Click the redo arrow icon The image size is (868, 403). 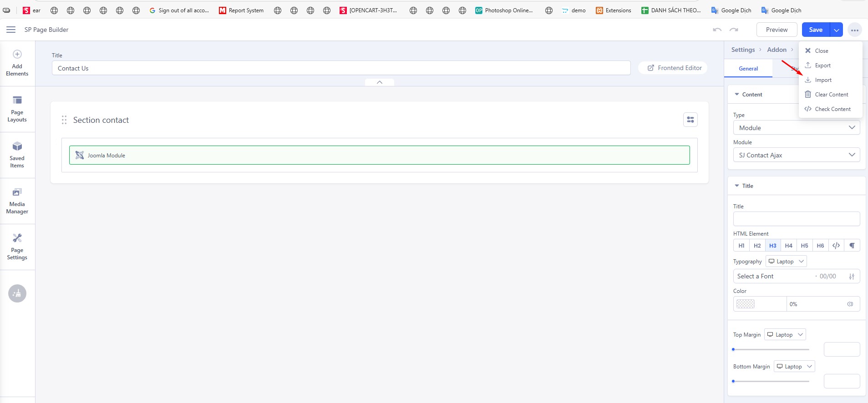click(734, 30)
